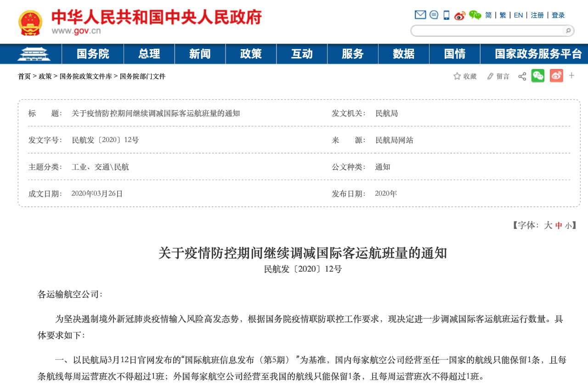Share article via green WeChat button
Image resolution: width=588 pixels, height=387 pixels.
tap(537, 76)
